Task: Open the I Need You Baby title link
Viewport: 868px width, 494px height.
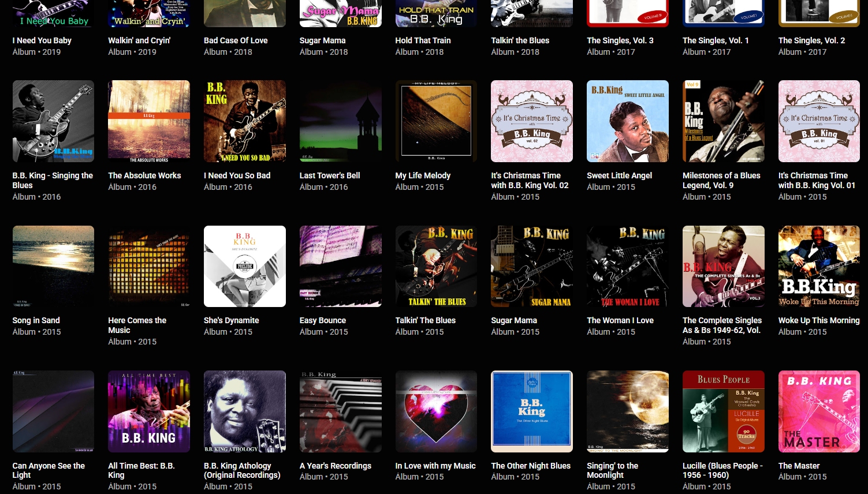Action: 42,40
